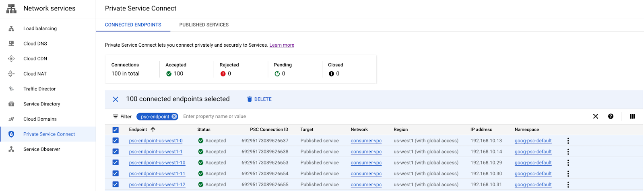
Task: Open Cloud DNS from the sidebar icon
Action: click(x=11, y=43)
